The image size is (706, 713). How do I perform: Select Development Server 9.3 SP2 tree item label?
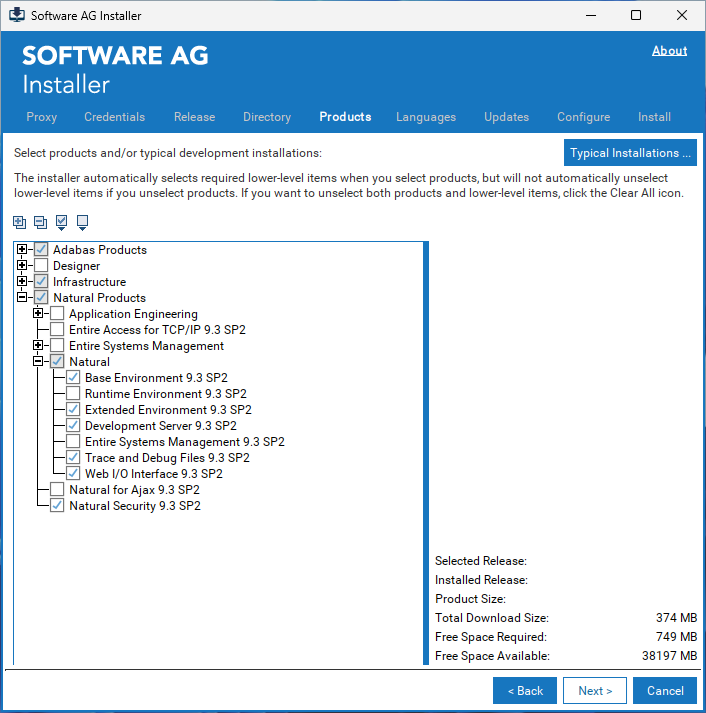160,426
